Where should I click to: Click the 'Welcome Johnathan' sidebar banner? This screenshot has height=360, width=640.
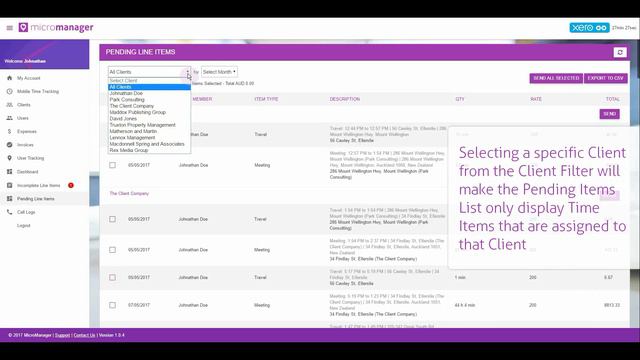(44, 54)
